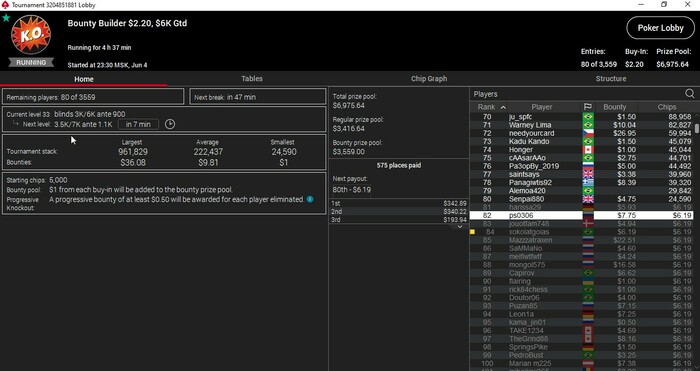Screen dimensions: 700x371
Task: Restore down the lobby window
Action: click(664, 4)
